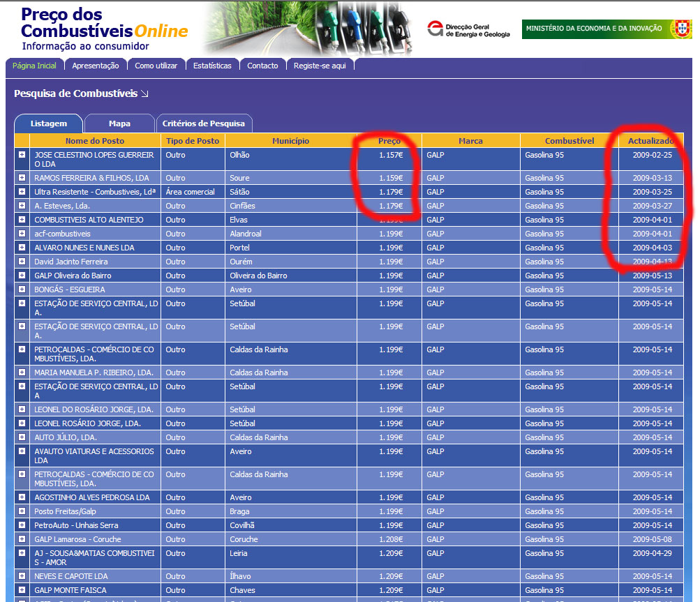Open the Página Inicial menu item
The width and height of the screenshot is (700, 602).
click(34, 66)
